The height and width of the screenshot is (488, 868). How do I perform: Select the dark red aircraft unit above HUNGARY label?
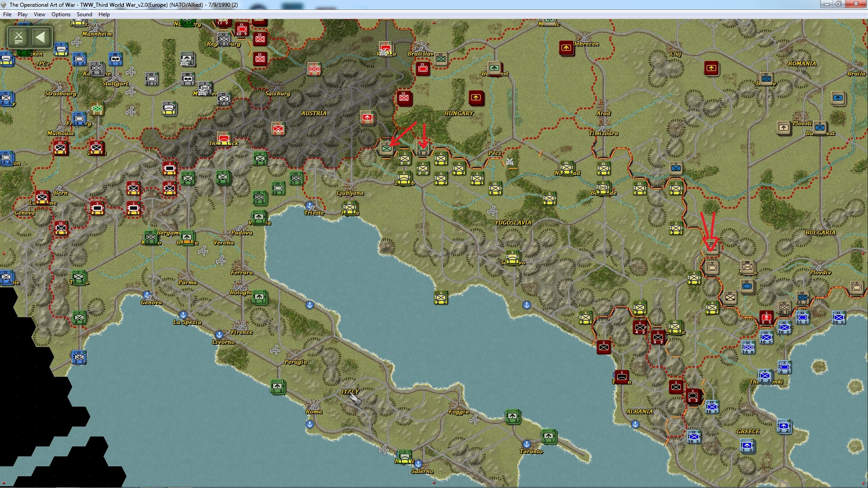point(476,98)
